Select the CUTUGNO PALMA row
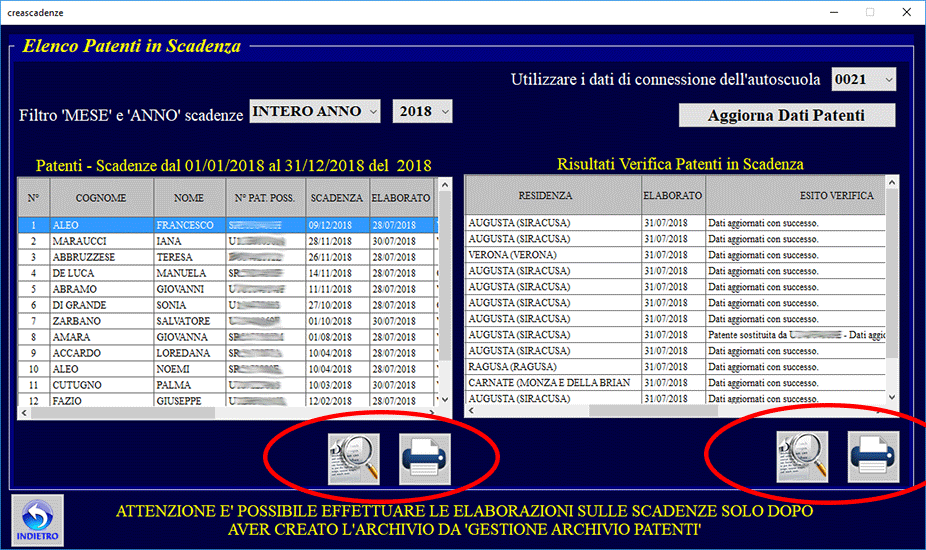This screenshot has width=926, height=550. click(x=229, y=385)
